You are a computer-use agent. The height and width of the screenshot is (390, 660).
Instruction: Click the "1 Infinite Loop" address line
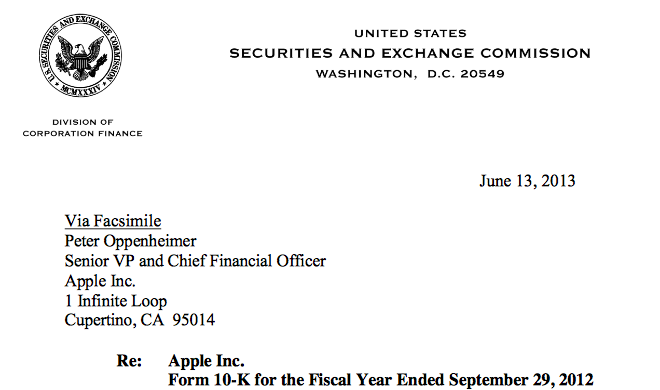(116, 301)
